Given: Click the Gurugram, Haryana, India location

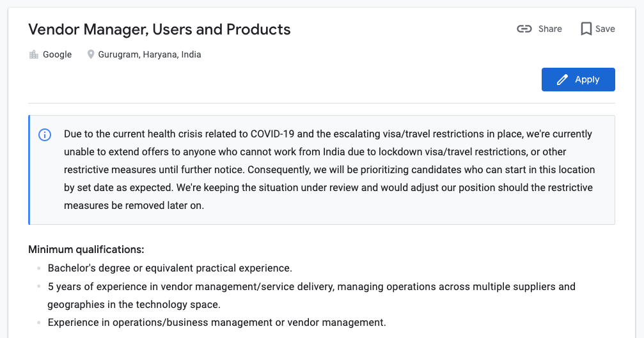Looking at the screenshot, I should [150, 54].
